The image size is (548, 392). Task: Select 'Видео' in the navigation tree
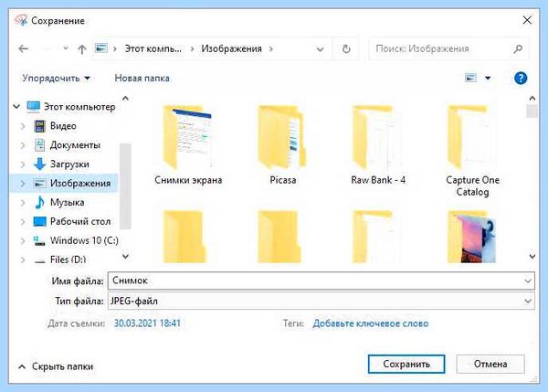pyautogui.click(x=63, y=126)
